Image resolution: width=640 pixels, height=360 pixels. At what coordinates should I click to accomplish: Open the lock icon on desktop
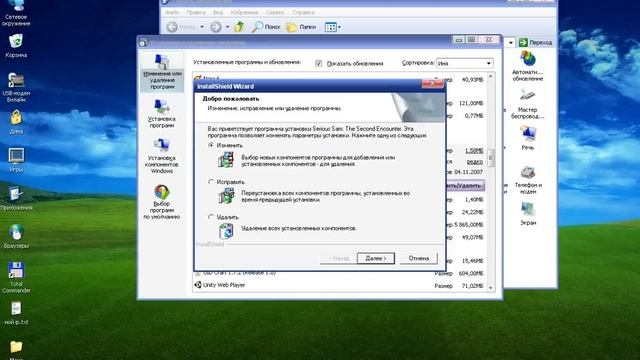16,122
